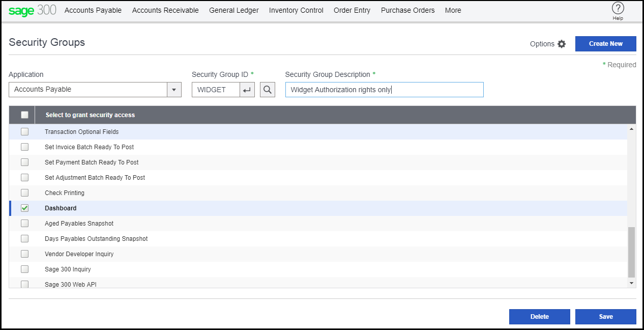Open the Application dropdown
644x330 pixels.
coord(173,89)
